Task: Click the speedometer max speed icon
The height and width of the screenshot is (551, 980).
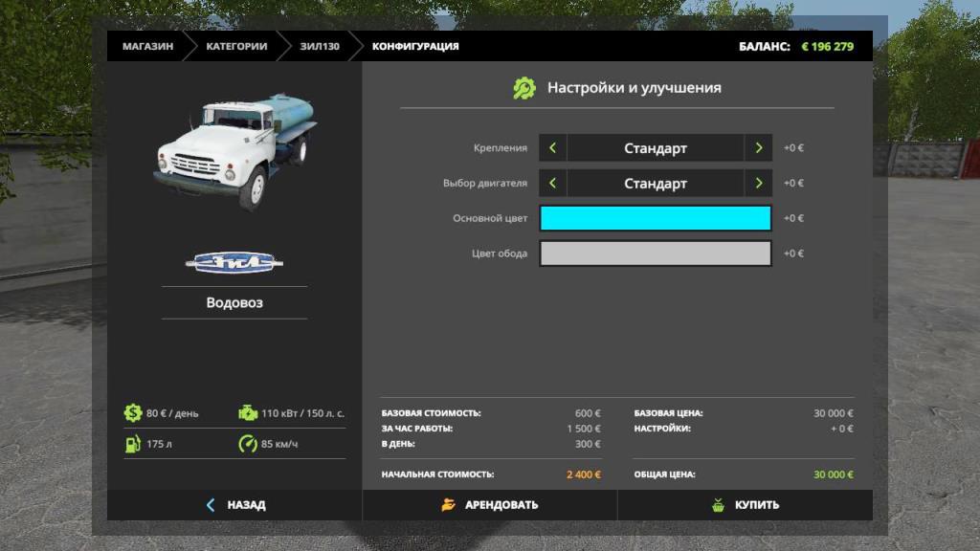Action: click(x=248, y=444)
